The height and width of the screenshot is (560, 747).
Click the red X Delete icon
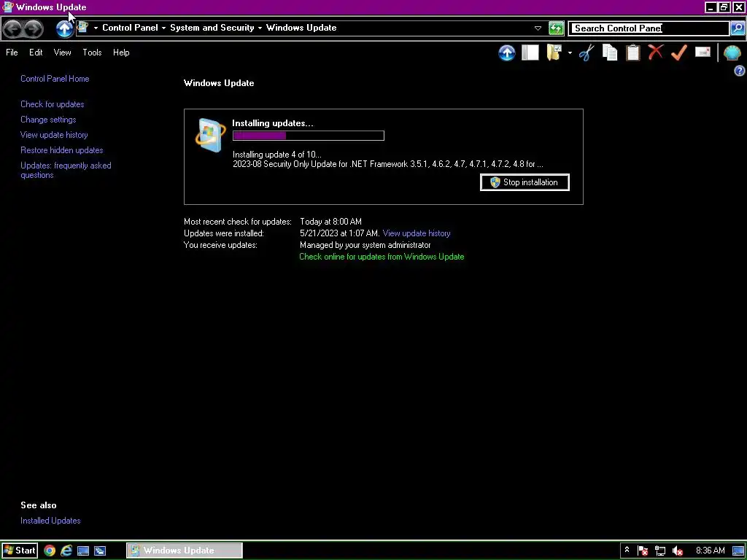tap(656, 52)
